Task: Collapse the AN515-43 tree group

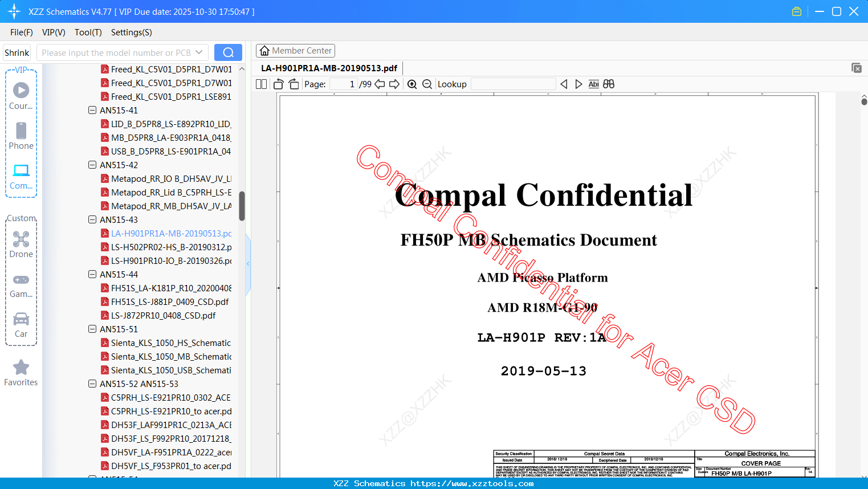Action: coord(92,219)
